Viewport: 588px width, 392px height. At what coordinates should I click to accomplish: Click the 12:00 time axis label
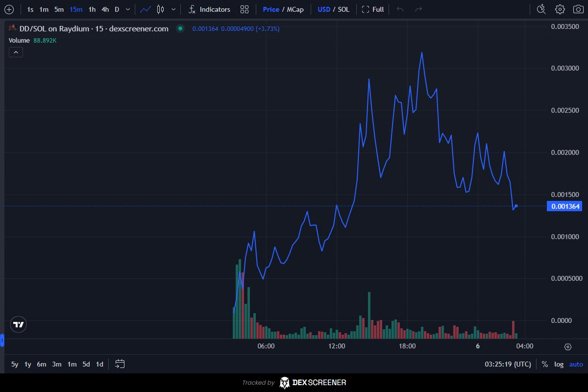pos(337,346)
